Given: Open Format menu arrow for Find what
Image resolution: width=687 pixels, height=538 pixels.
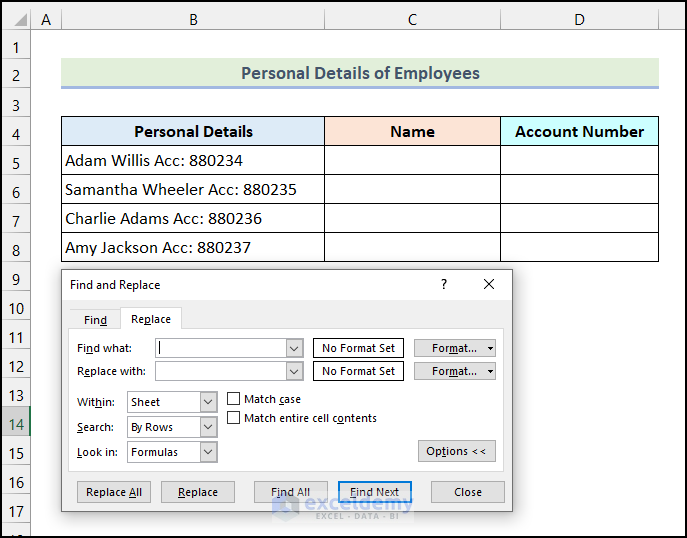Looking at the screenshot, I should tap(490, 348).
